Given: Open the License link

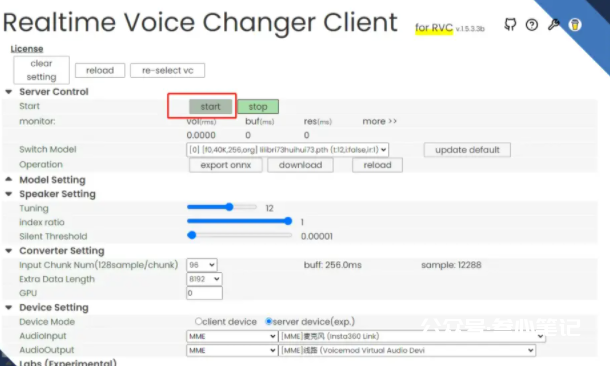Looking at the screenshot, I should (27, 49).
